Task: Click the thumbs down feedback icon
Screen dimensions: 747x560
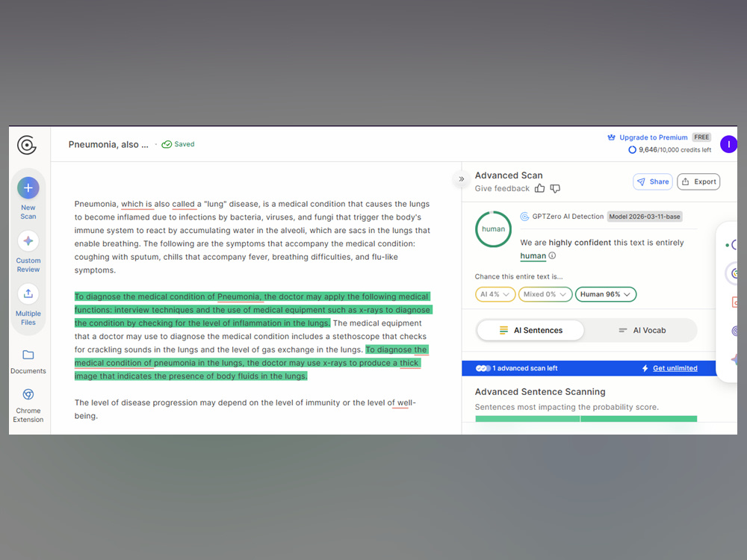Action: pyautogui.click(x=555, y=189)
